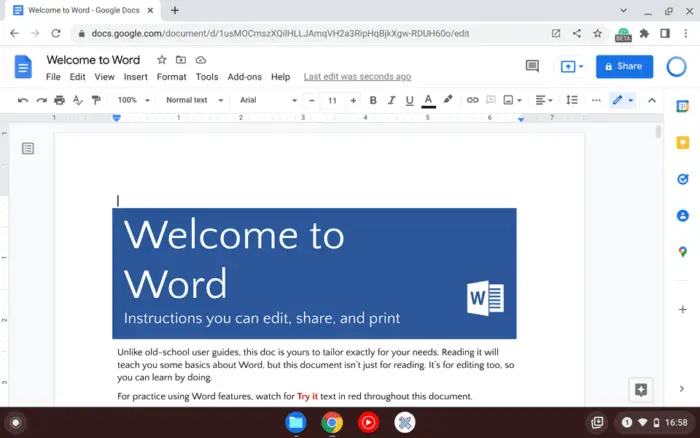The width and height of the screenshot is (700, 438).
Task: Open the View menu
Action: 104,77
